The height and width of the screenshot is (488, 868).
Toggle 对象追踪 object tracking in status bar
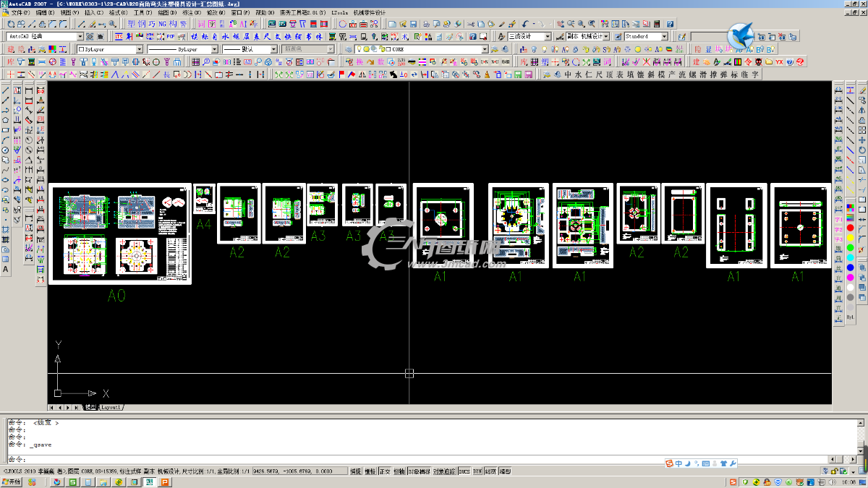[444, 471]
